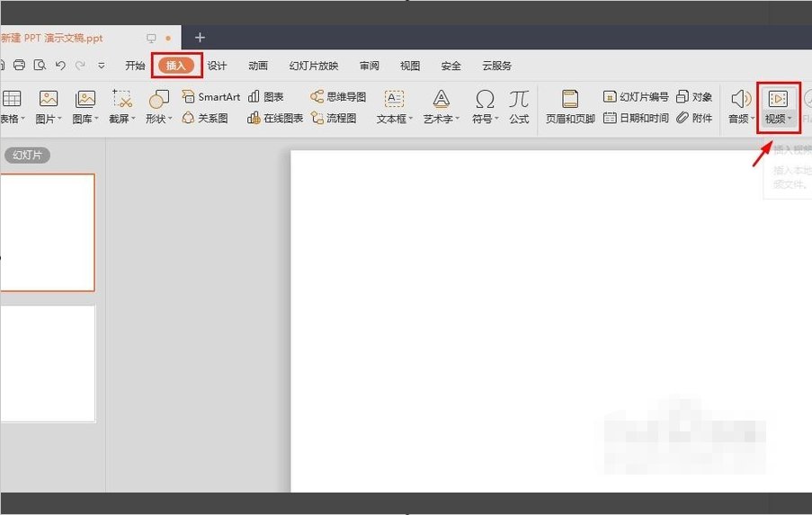Viewport: 812px width, 515px height.
Task: Insert an attachment (附件)
Action: click(x=694, y=118)
